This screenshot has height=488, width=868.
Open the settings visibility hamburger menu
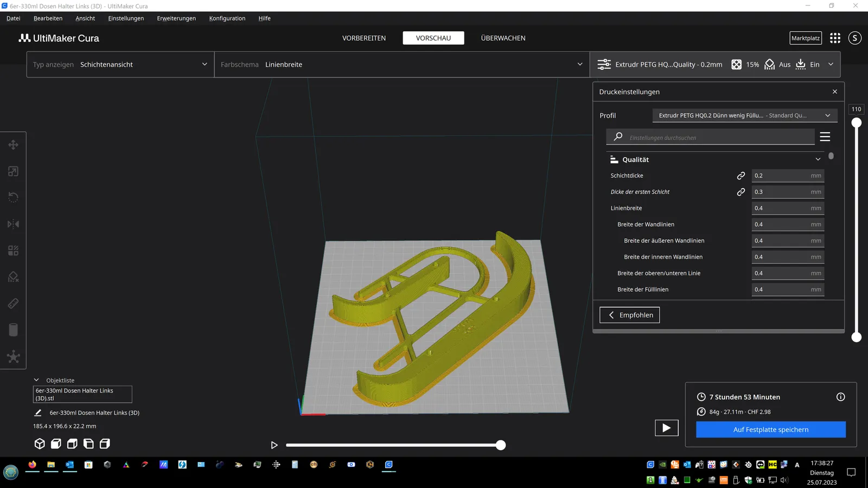(x=825, y=137)
